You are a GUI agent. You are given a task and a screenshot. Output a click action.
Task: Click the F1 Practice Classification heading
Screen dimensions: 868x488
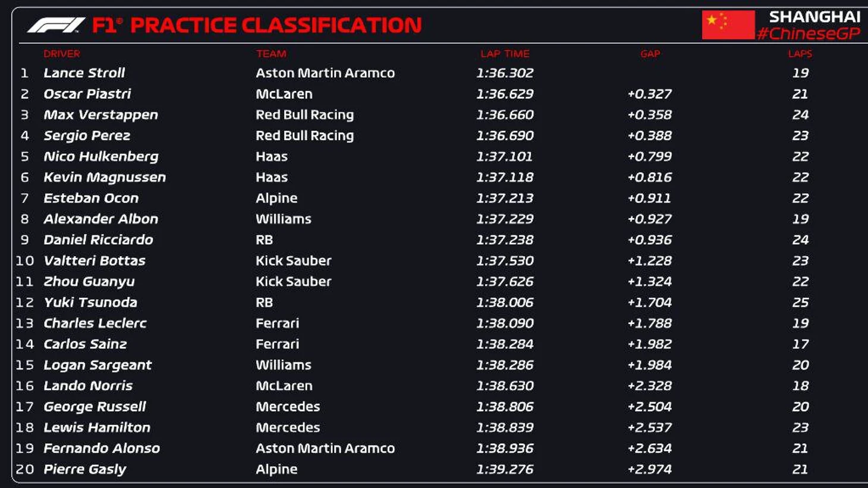pyautogui.click(x=257, y=25)
